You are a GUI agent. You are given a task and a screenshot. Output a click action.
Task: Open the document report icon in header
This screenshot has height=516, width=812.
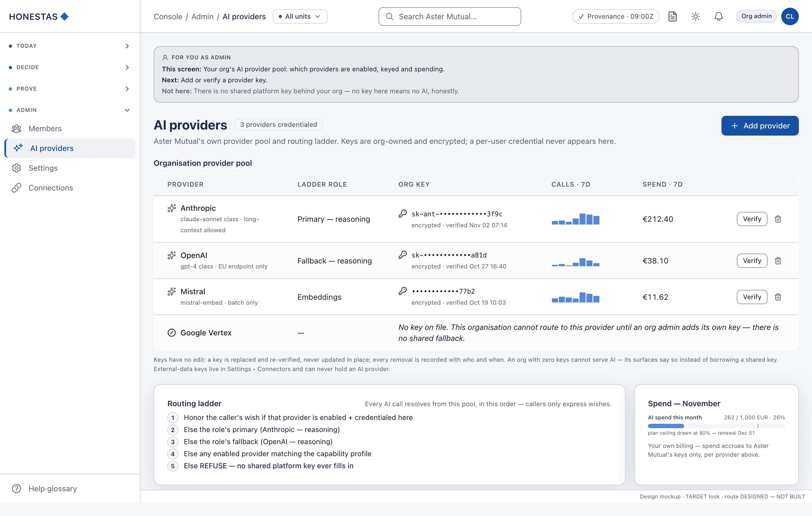click(672, 16)
